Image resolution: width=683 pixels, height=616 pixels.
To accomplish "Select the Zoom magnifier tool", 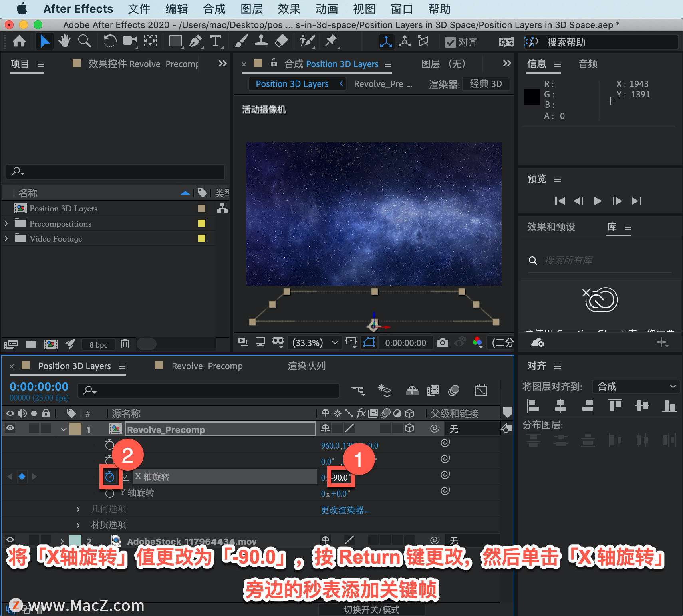I will pyautogui.click(x=84, y=41).
